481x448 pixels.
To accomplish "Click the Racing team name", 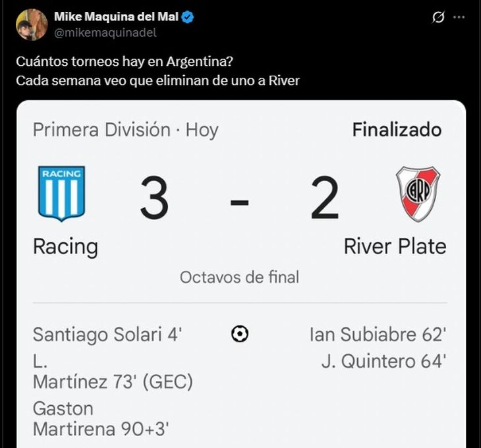I will [x=65, y=246].
